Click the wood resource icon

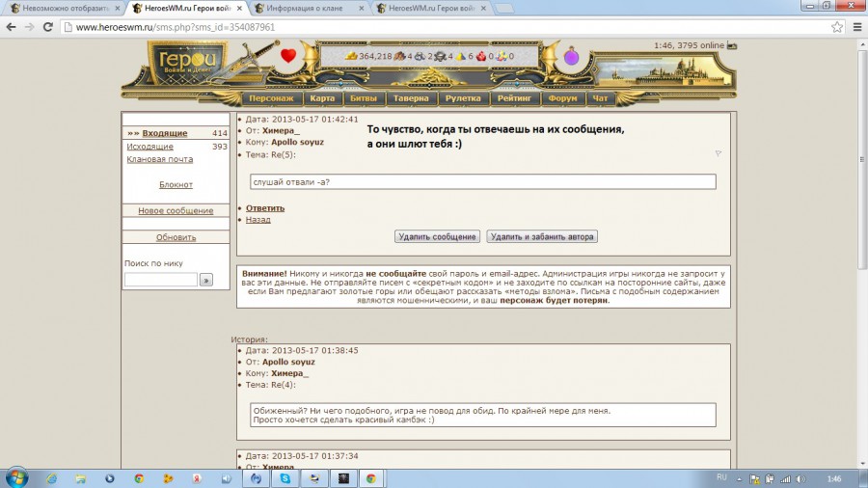399,56
